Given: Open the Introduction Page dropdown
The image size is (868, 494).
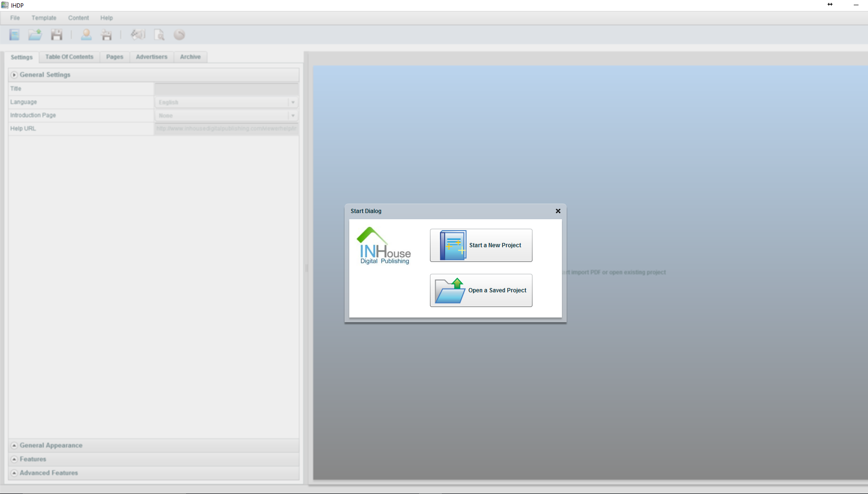Looking at the screenshot, I should (x=226, y=115).
